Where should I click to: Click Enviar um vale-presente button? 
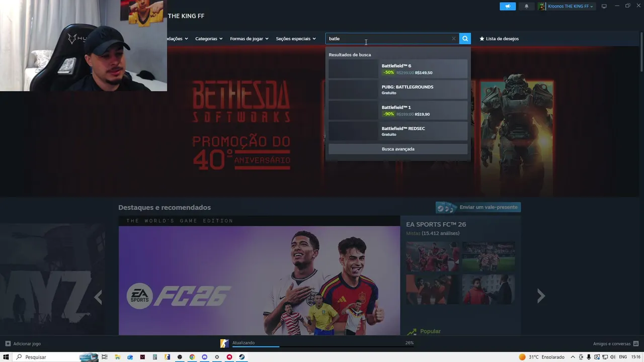(x=478, y=207)
